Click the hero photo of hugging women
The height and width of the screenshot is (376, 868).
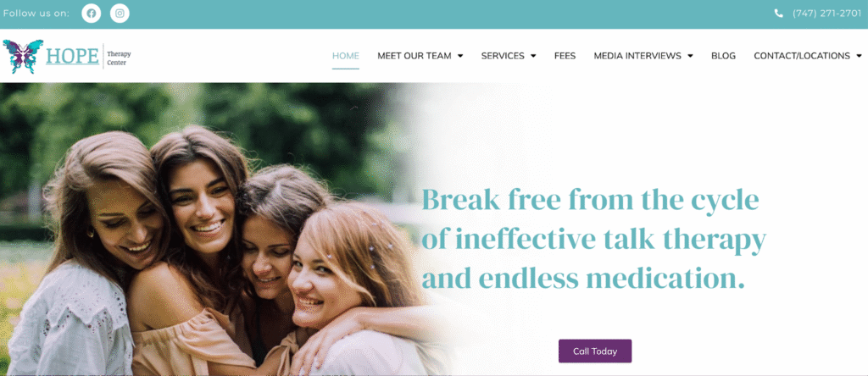(x=221, y=229)
